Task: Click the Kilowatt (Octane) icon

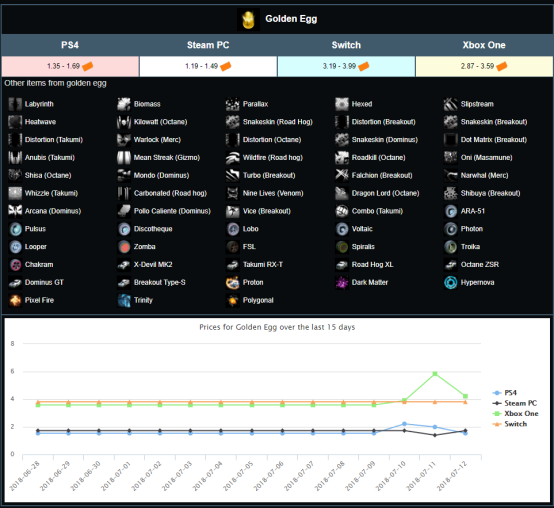Action: point(124,122)
